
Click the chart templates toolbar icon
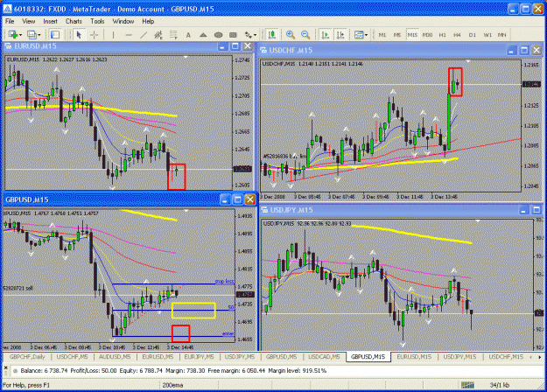359,34
